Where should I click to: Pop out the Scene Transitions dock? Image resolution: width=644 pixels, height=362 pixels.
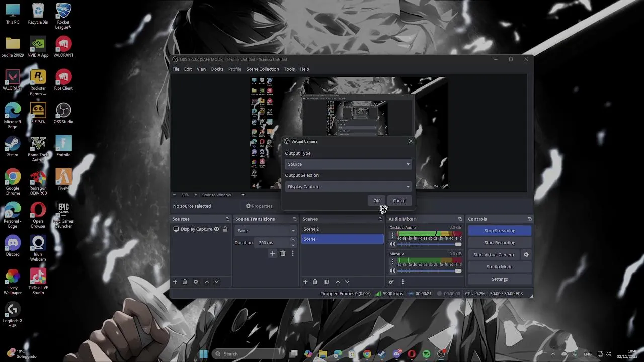295,219
